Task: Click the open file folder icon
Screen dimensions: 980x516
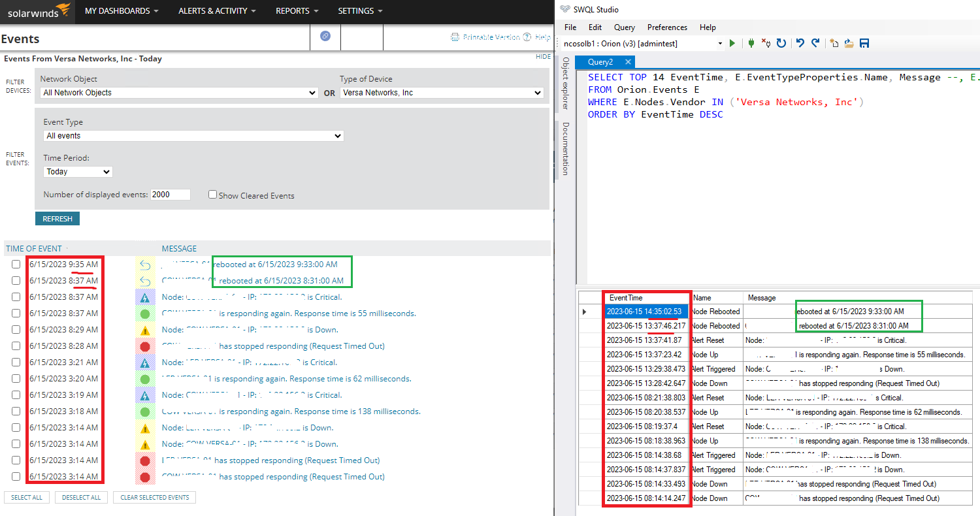Action: pyautogui.click(x=849, y=43)
